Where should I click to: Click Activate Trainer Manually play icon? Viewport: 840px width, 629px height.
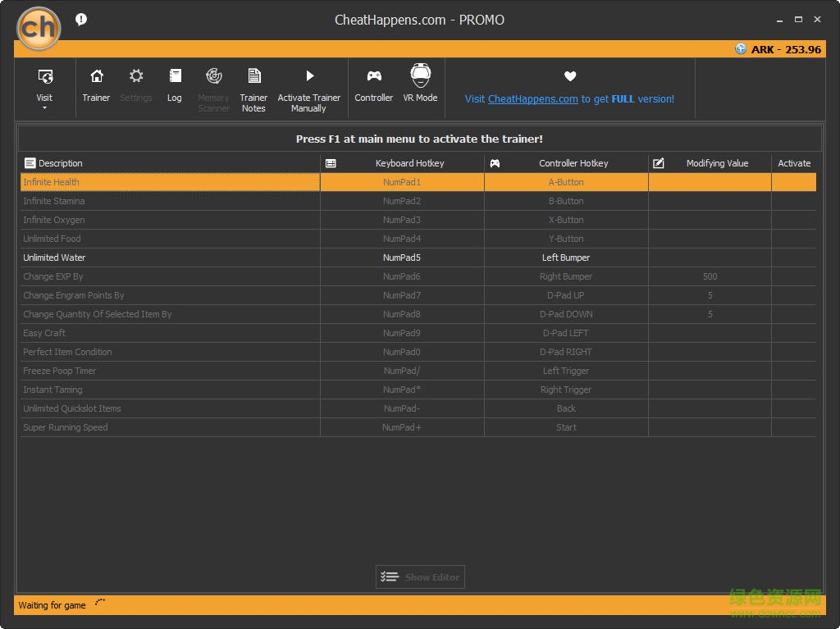(x=309, y=76)
